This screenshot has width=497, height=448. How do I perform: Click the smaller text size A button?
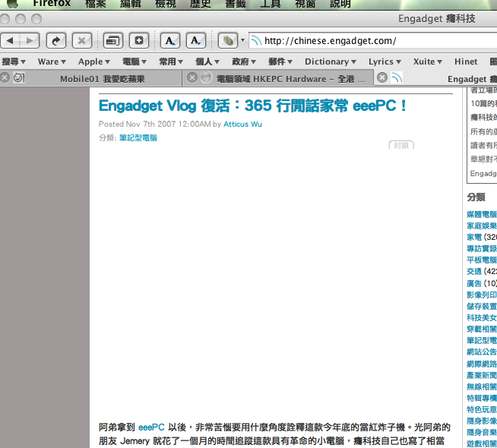pos(196,40)
